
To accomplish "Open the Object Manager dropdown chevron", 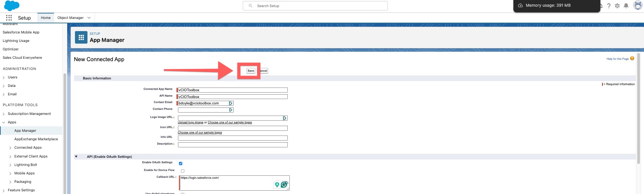I will [89, 18].
